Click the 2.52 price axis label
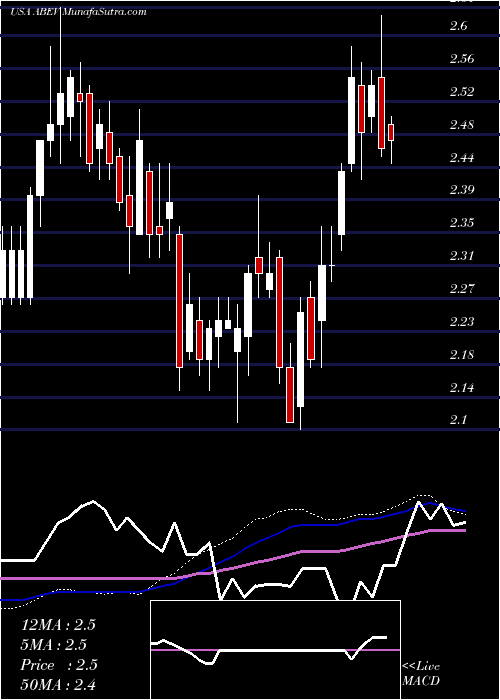Viewport: 500px width, 700px height. (462, 92)
